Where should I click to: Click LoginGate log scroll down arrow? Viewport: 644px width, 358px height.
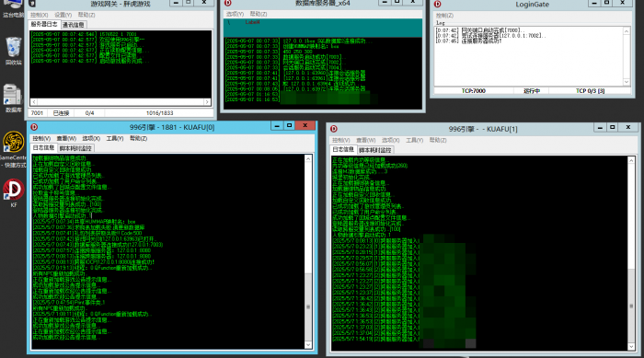(x=627, y=82)
